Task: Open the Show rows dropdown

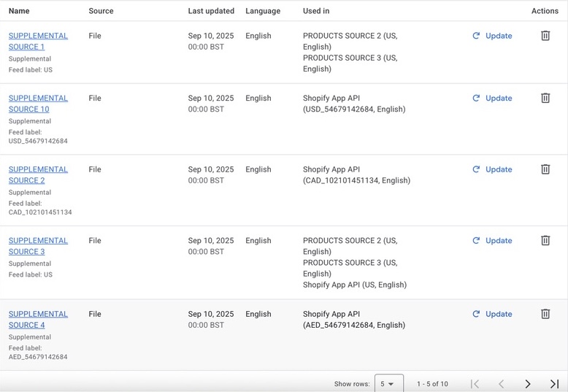Action: coord(388,383)
